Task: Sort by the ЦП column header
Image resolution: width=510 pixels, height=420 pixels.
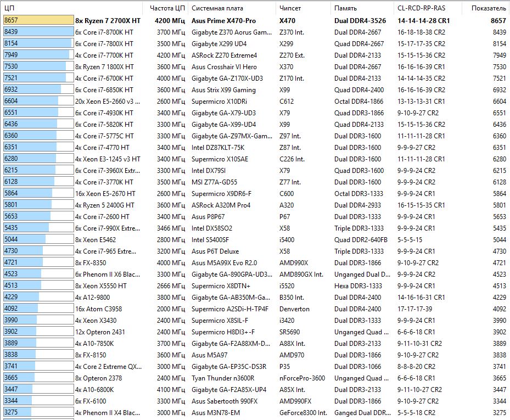Action: pos(71,8)
